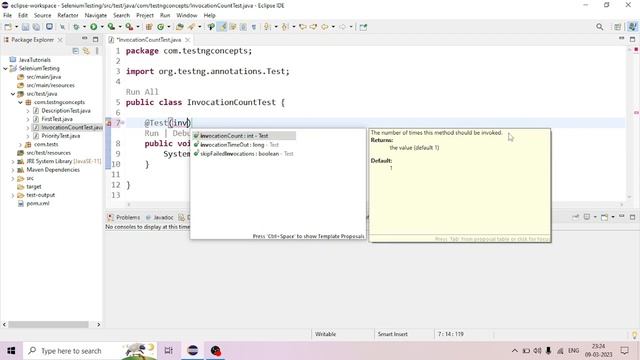Open the File menu
The width and height of the screenshot is (640, 360).
(7, 15)
